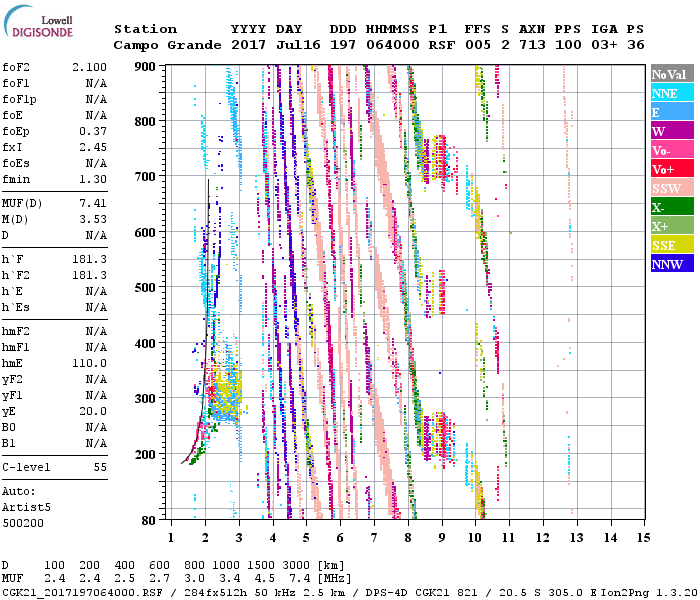Click the X+ light green legend swatch
Image resolution: width=700 pixels, height=600 pixels.
pyautogui.click(x=672, y=227)
